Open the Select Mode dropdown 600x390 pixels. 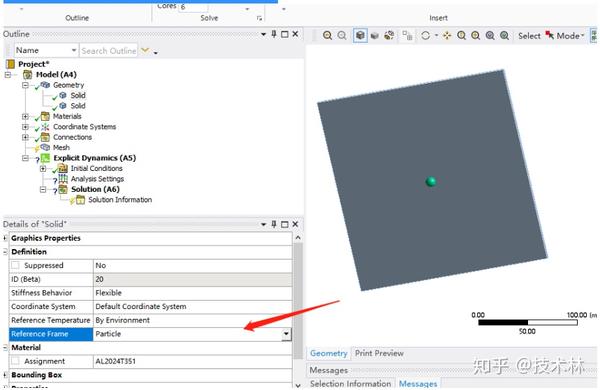(x=566, y=36)
